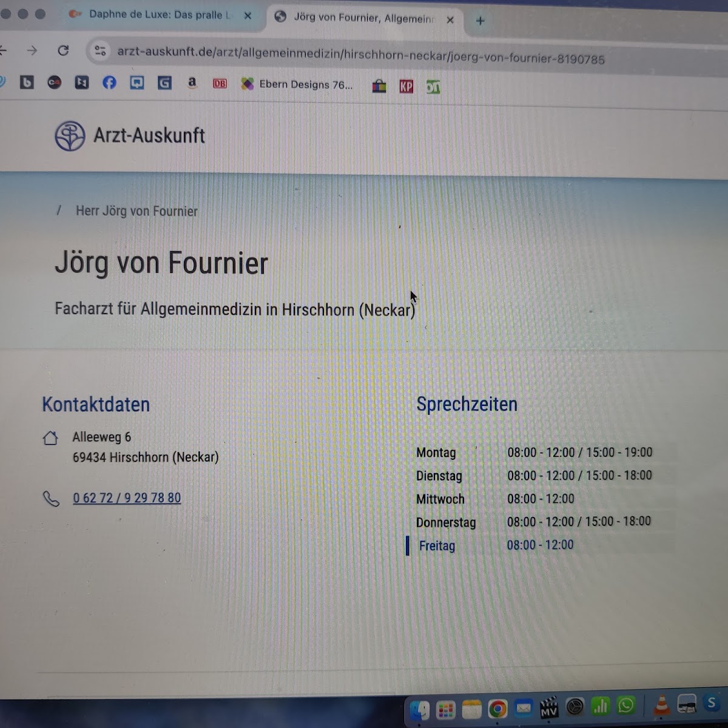The height and width of the screenshot is (728, 728).
Task: Open Numbers from the Dock
Action: click(x=601, y=706)
